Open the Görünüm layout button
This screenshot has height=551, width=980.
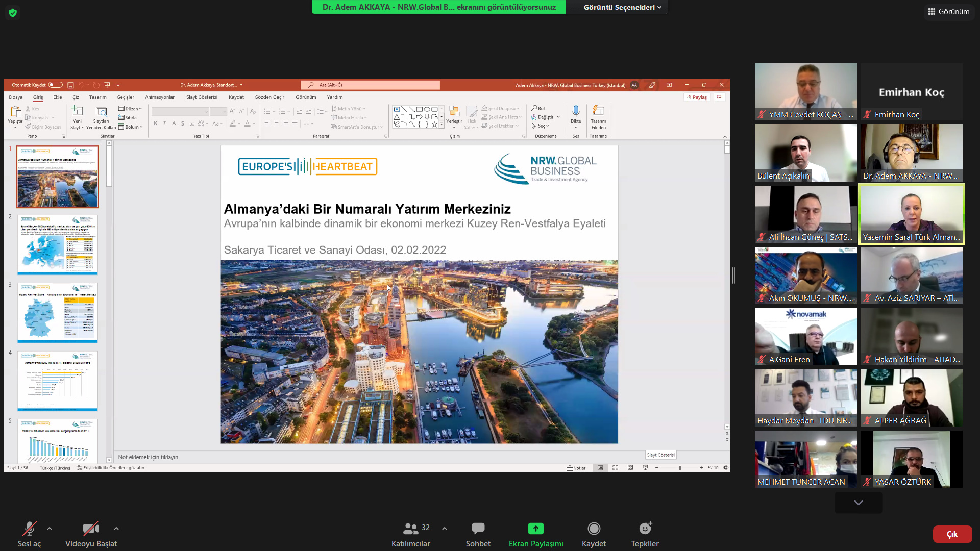pyautogui.click(x=949, y=11)
